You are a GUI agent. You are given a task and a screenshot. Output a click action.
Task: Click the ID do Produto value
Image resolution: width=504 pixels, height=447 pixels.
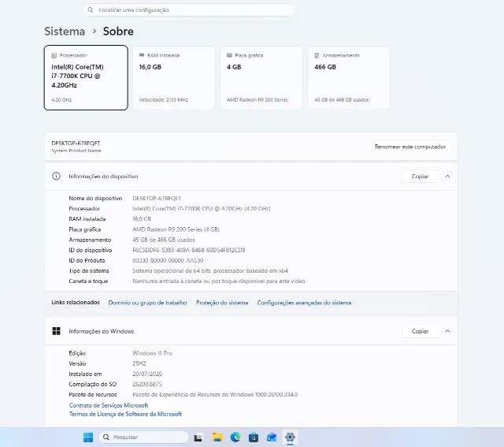point(168,260)
